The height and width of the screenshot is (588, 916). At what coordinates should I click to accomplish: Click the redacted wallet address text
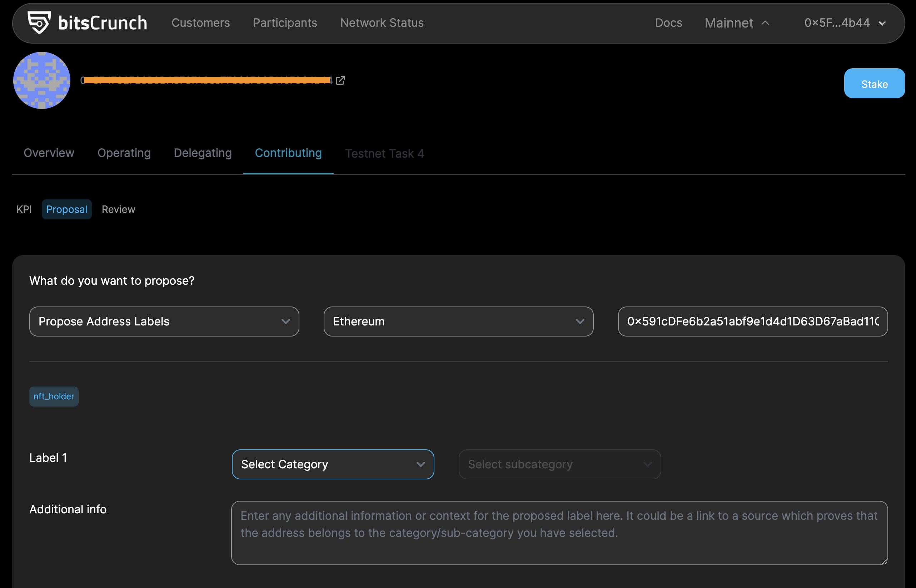click(x=206, y=80)
